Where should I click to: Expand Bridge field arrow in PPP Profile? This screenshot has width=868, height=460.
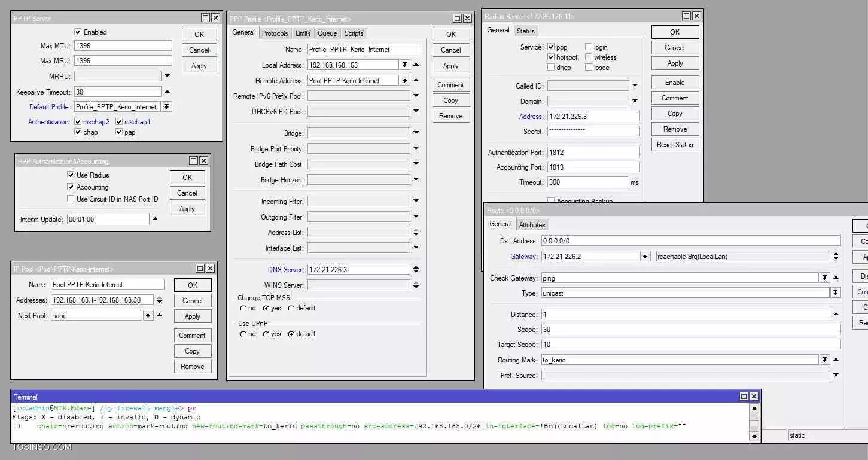pyautogui.click(x=416, y=133)
